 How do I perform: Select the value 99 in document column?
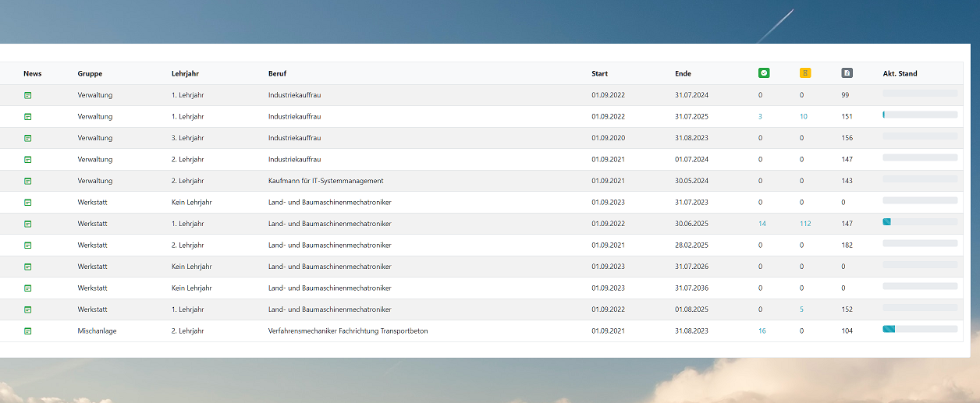(x=845, y=95)
